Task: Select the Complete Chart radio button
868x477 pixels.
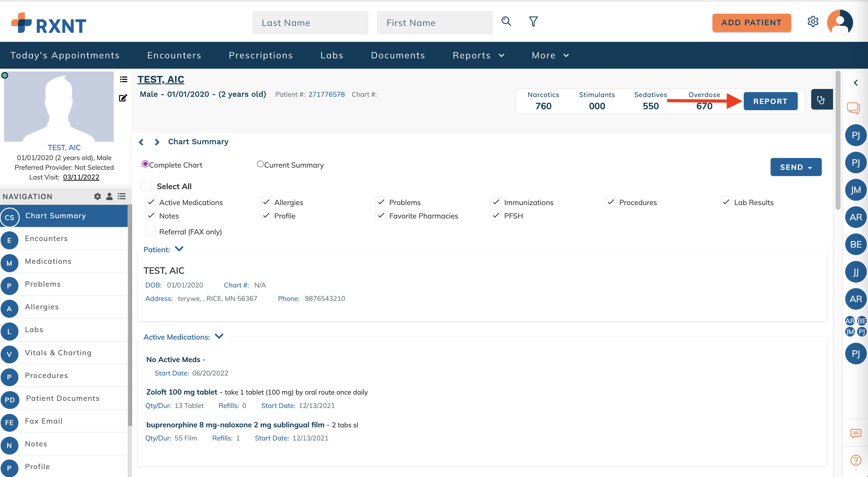Action: click(x=145, y=164)
